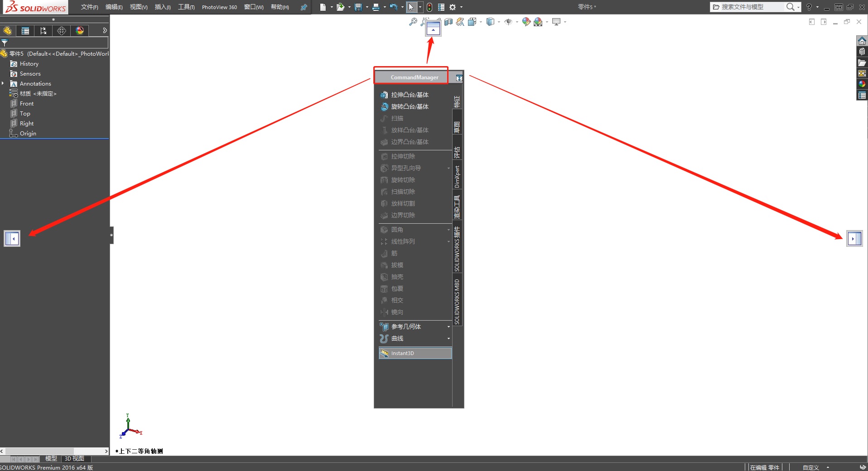The image size is (868, 471).
Task: Open the 工具(T) menu
Action: (x=186, y=7)
